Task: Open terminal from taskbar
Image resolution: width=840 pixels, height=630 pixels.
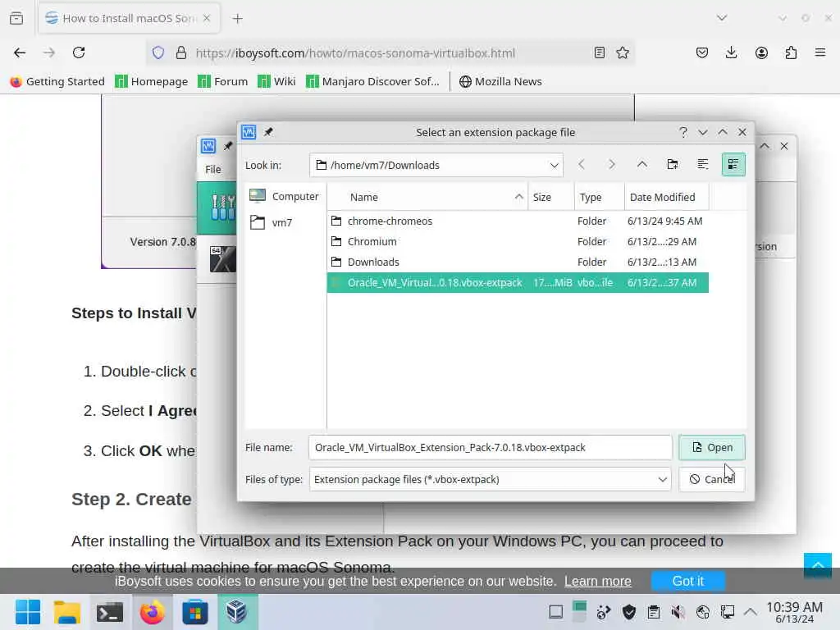Action: (110, 612)
